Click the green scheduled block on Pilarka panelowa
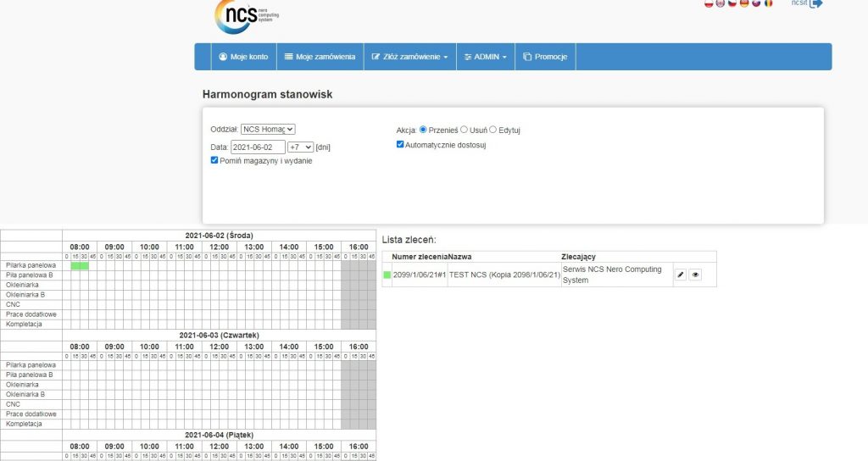 pyautogui.click(x=80, y=265)
